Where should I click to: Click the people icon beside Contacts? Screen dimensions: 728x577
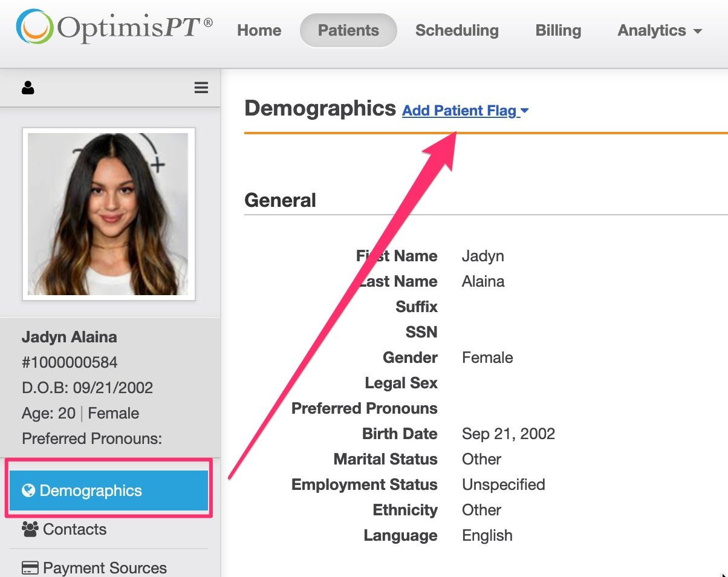coord(30,530)
